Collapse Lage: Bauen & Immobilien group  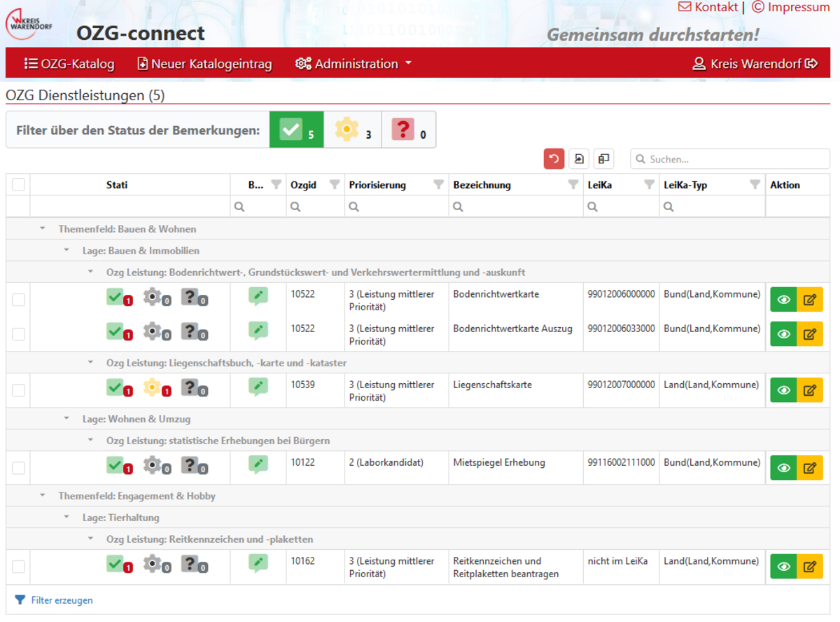66,250
